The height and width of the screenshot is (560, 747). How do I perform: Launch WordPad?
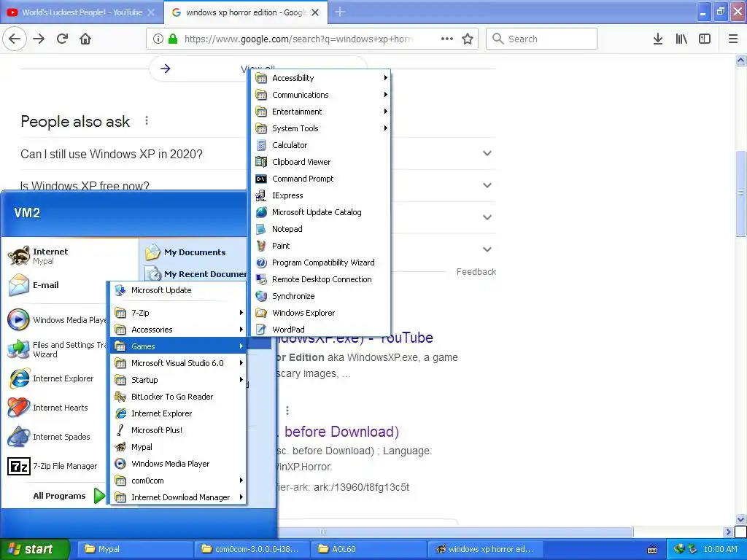(320, 330)
